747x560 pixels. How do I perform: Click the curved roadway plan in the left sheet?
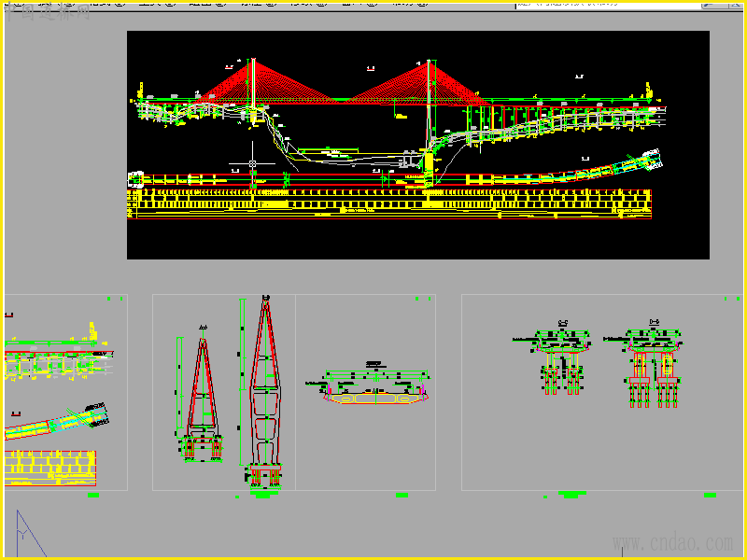[57, 422]
